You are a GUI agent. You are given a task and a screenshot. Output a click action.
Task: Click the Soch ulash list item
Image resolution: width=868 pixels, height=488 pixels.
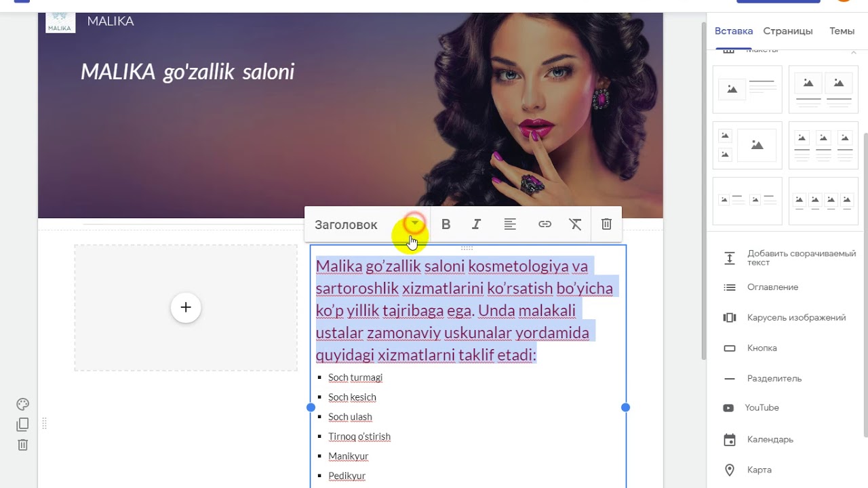(x=350, y=417)
